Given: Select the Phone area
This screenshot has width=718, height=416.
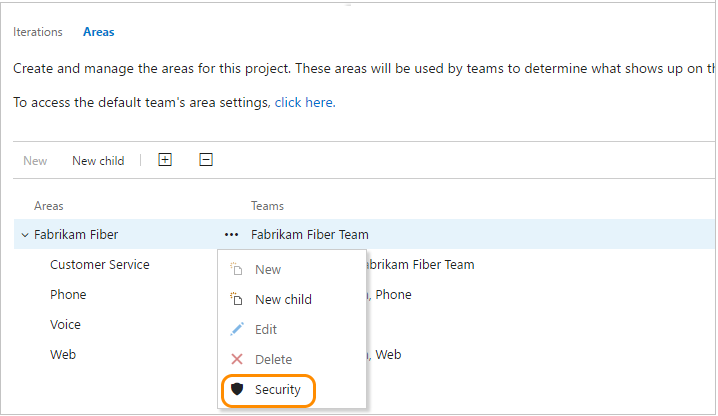Looking at the screenshot, I should [x=68, y=295].
